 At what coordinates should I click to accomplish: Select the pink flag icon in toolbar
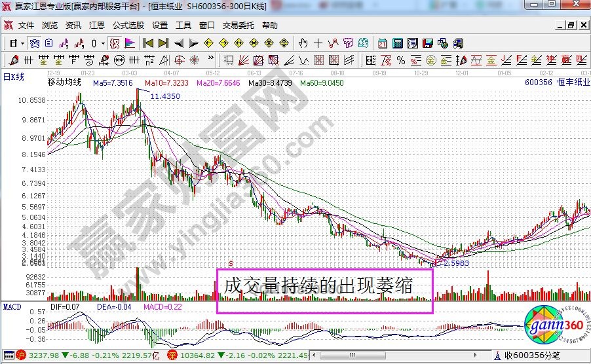pyautogui.click(x=130, y=43)
